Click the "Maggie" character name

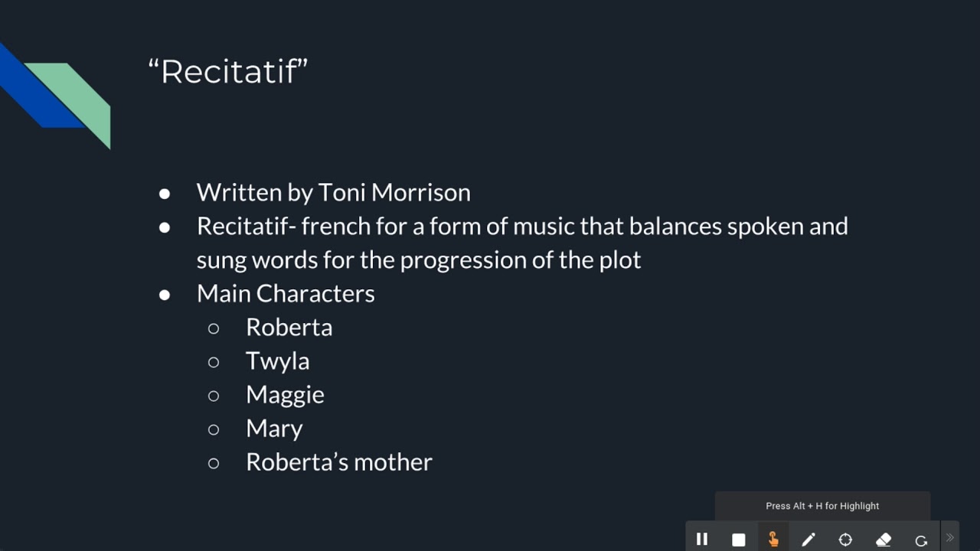pyautogui.click(x=285, y=395)
